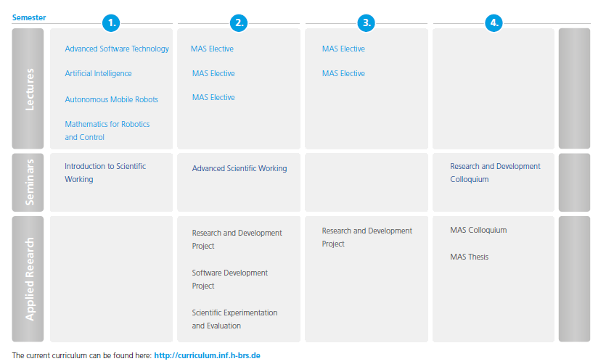Open the Autonomous Mobile Robots course
This screenshot has height=364, width=614.
111,99
